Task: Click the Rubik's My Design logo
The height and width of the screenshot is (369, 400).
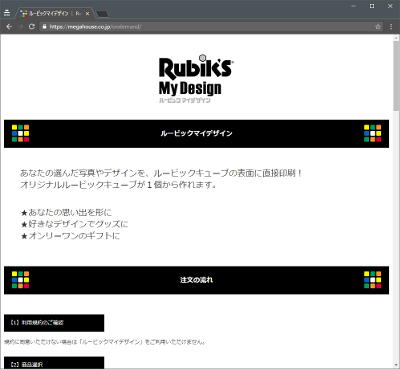Action: [196, 79]
